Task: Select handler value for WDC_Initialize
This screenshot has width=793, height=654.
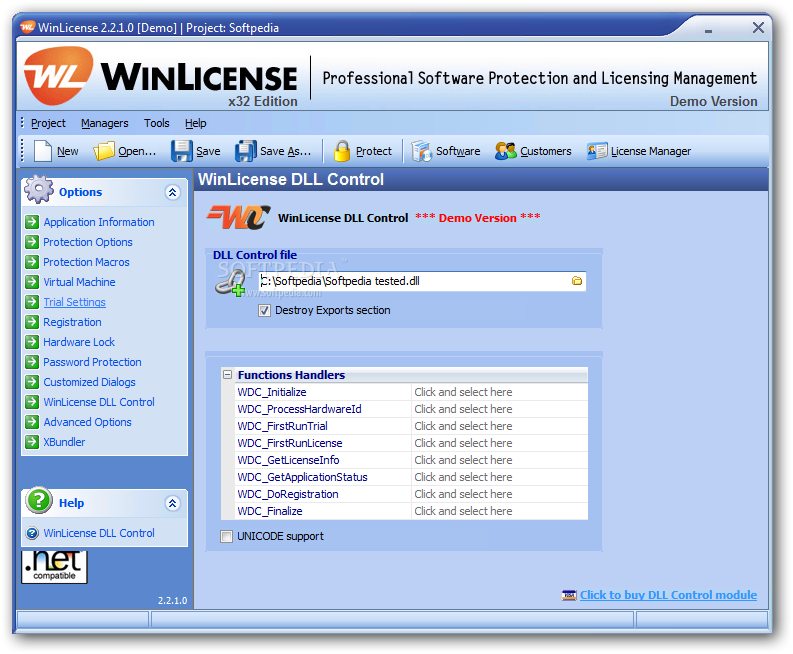Action: (x=499, y=392)
